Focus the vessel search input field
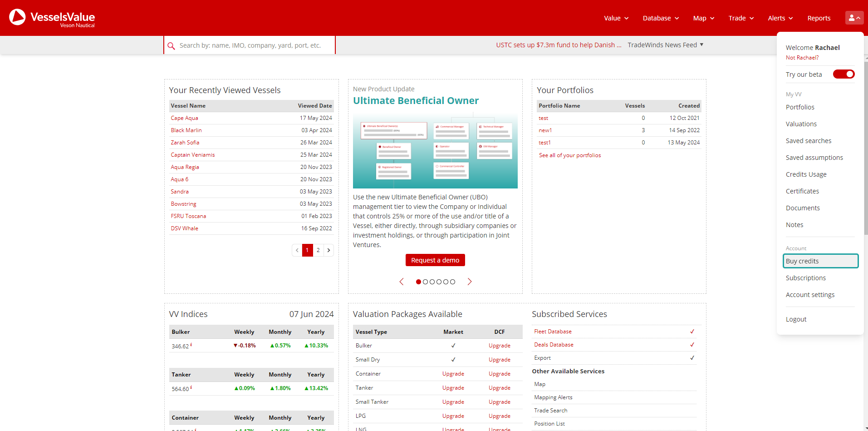868x431 pixels. (255, 45)
